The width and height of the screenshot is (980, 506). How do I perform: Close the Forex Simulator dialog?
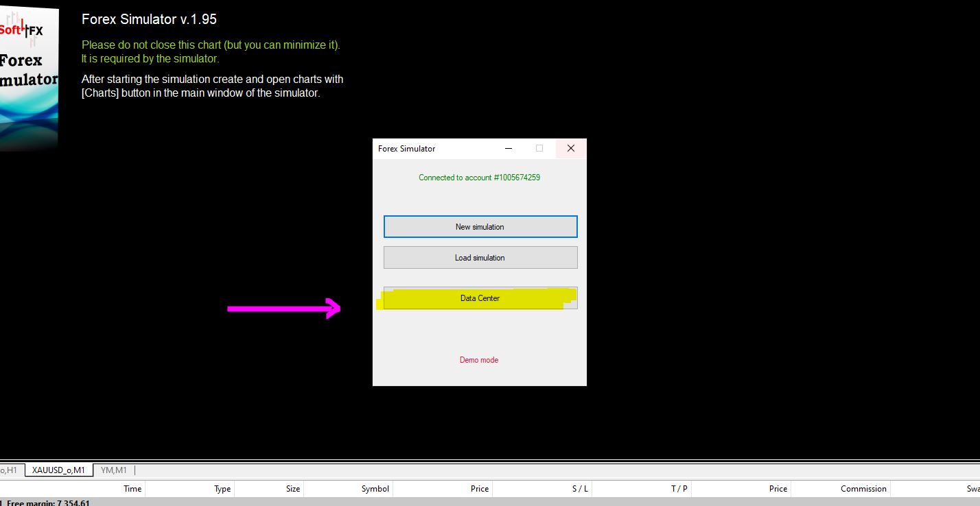[570, 149]
